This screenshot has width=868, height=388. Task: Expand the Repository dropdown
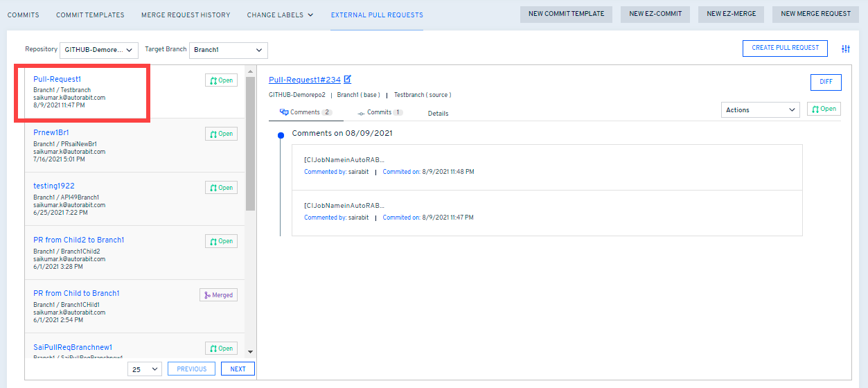(x=99, y=50)
